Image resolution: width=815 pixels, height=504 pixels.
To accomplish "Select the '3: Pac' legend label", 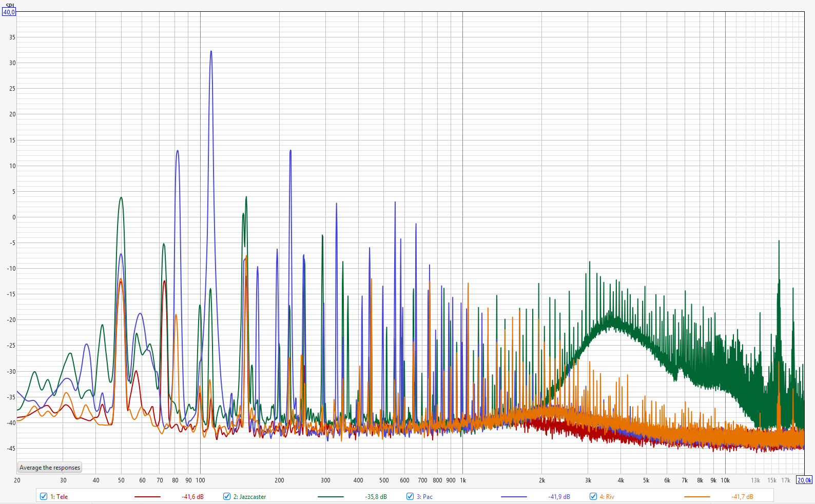I will 428,497.
